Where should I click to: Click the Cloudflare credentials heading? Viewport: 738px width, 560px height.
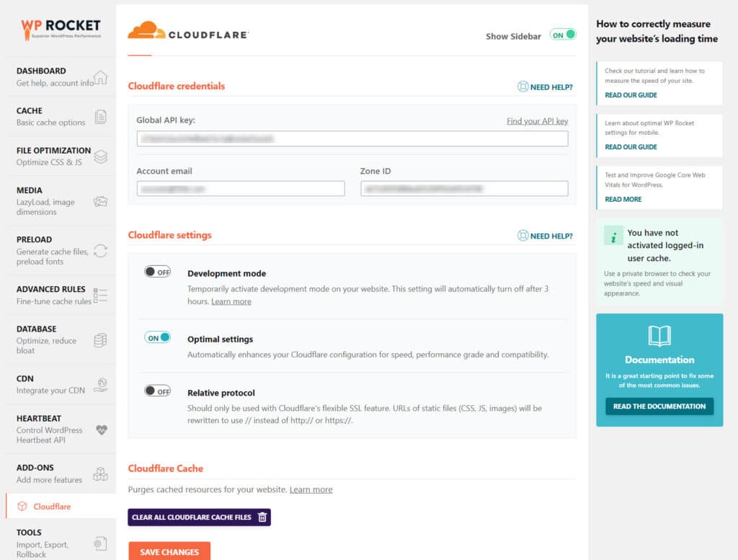tap(177, 86)
